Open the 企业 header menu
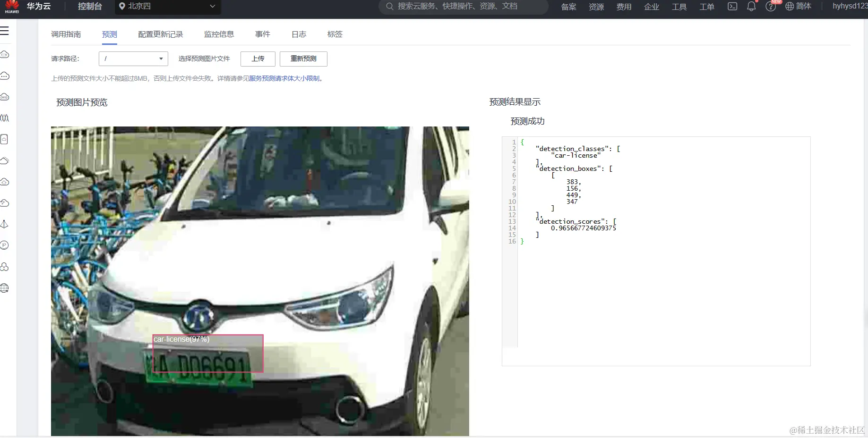The image size is (868, 438). pyautogui.click(x=652, y=7)
